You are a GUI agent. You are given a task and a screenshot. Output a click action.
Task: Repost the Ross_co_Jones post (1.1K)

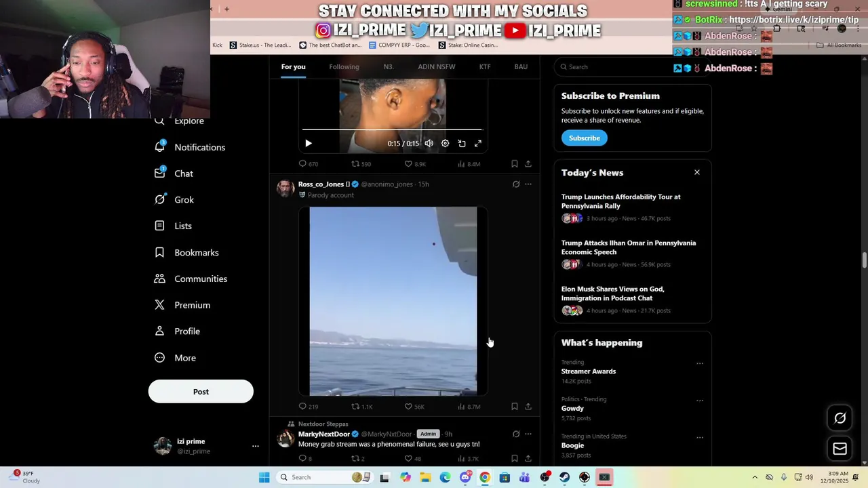pos(361,407)
